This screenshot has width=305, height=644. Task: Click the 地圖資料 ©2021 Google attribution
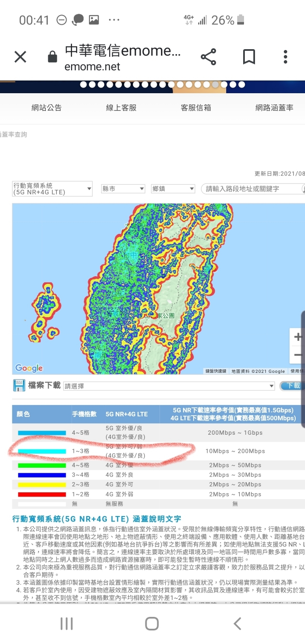point(258,371)
